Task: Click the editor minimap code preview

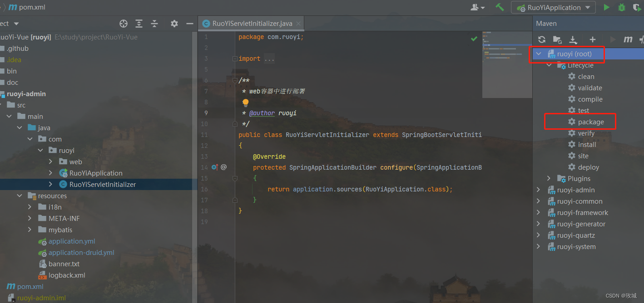Action: click(507, 64)
